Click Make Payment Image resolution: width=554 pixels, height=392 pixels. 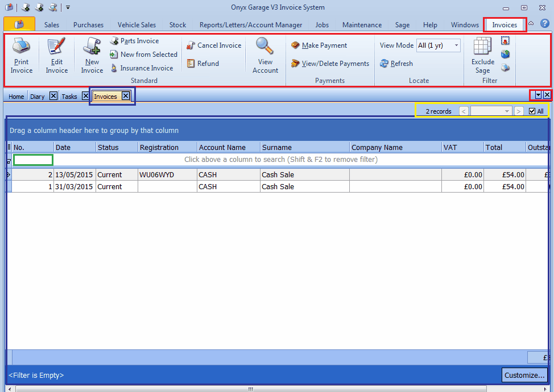point(319,45)
